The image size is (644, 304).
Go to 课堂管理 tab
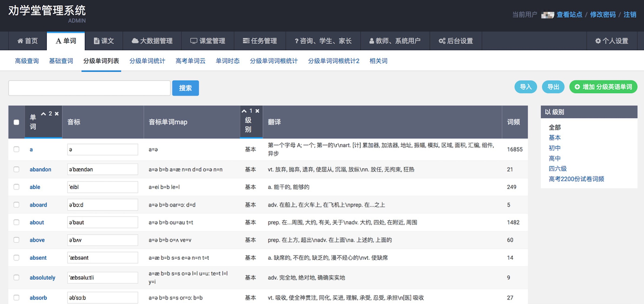208,41
